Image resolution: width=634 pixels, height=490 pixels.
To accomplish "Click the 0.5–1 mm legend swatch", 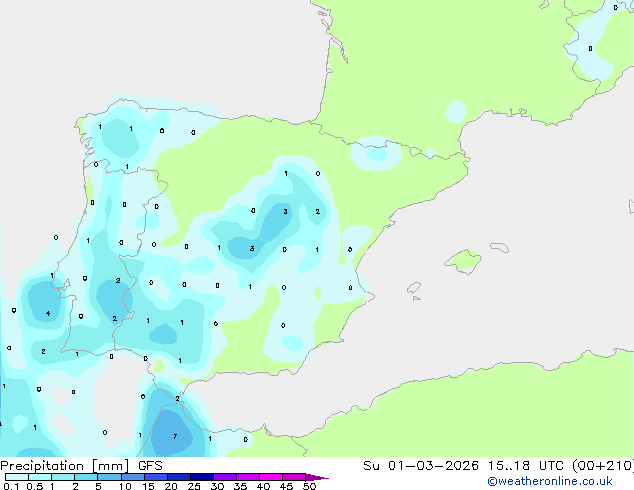I will point(40,477).
